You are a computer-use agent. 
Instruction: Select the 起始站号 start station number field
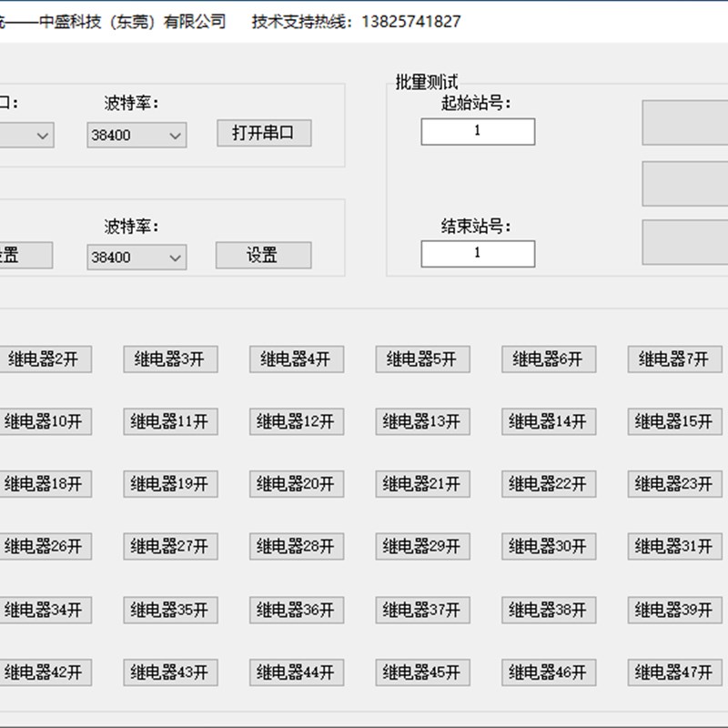477,132
